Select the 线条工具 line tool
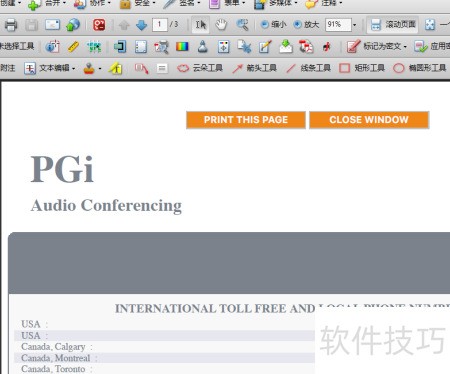 (309, 68)
